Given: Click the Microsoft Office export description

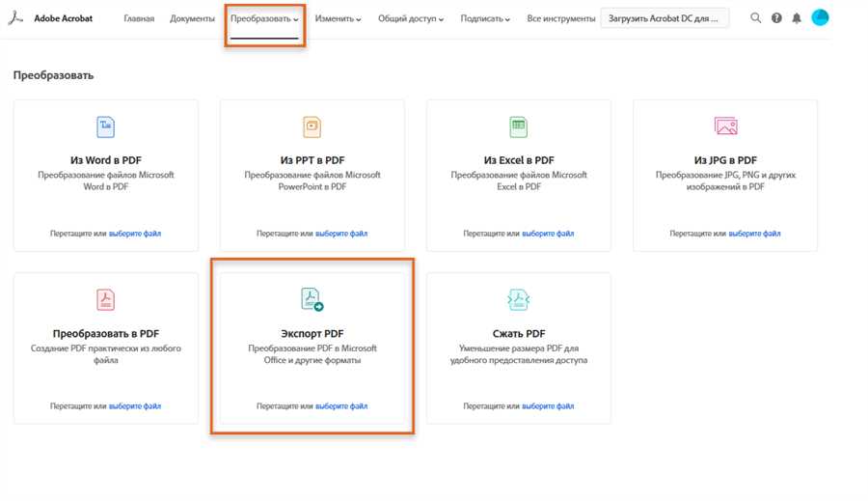Looking at the screenshot, I should point(312,354).
